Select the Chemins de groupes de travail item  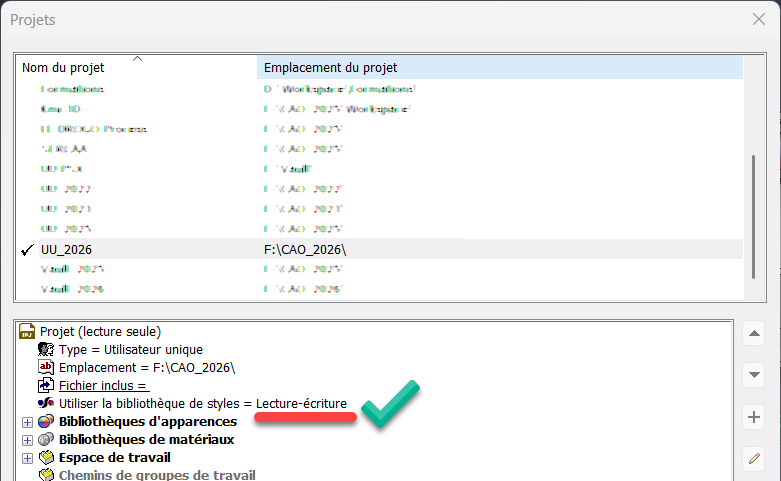(x=157, y=475)
